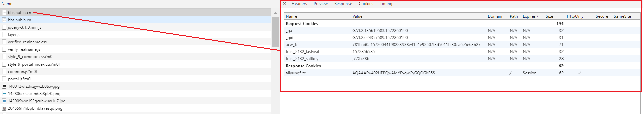Select the aliyungf_tc cookie row
Image resolution: width=644 pixels, height=122 pixels.
(462, 73)
